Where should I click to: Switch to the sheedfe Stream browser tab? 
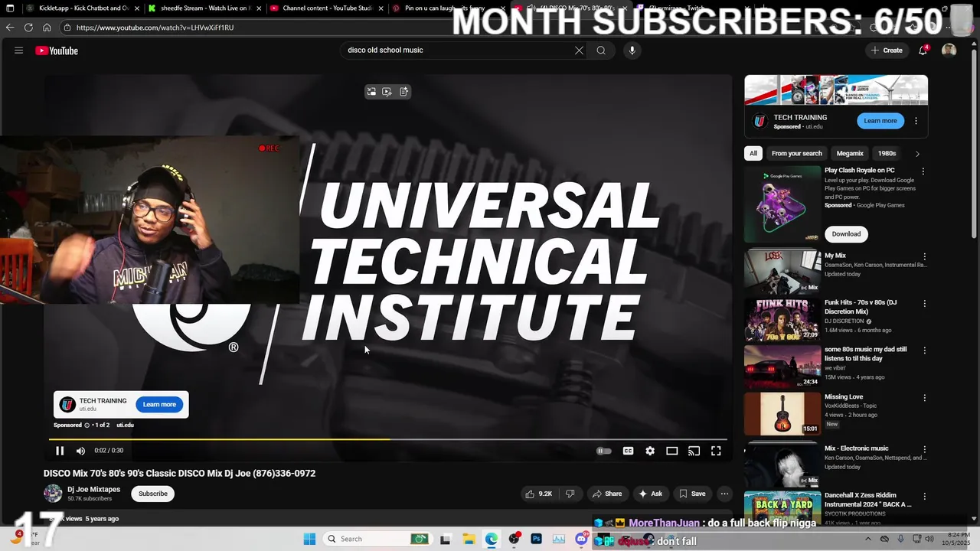click(x=204, y=8)
